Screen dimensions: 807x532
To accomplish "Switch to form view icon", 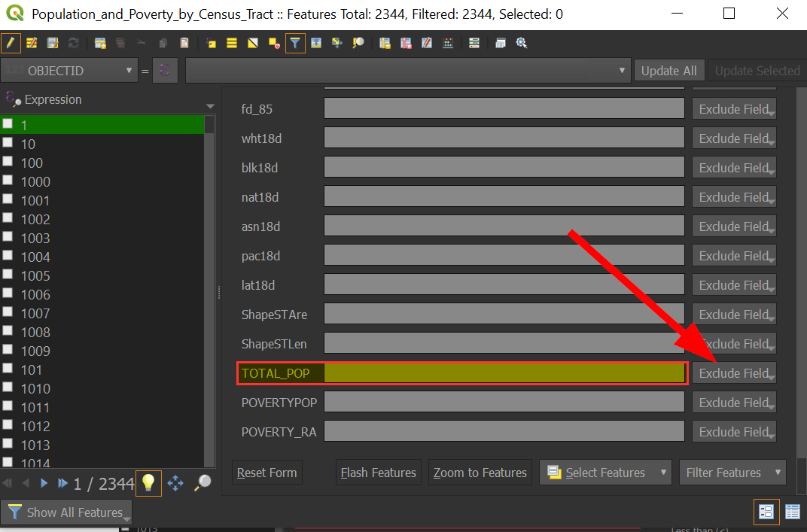I will pyautogui.click(x=766, y=512).
